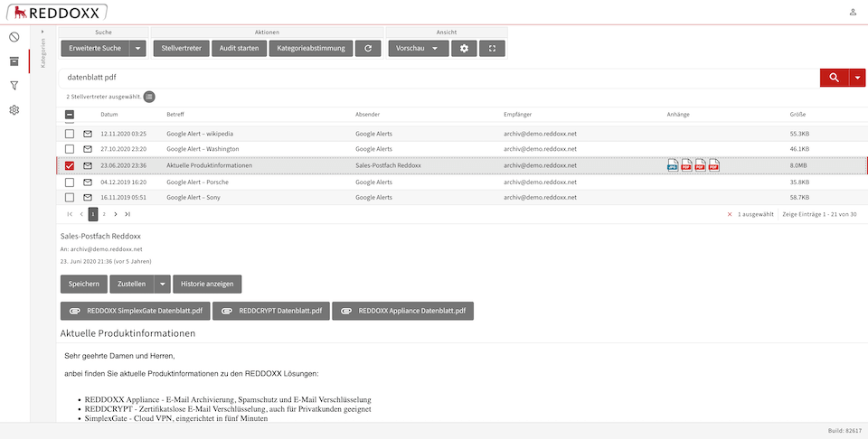This screenshot has height=439, width=868.
Task: Open the Vorschau dropdown
Action: tap(419, 48)
